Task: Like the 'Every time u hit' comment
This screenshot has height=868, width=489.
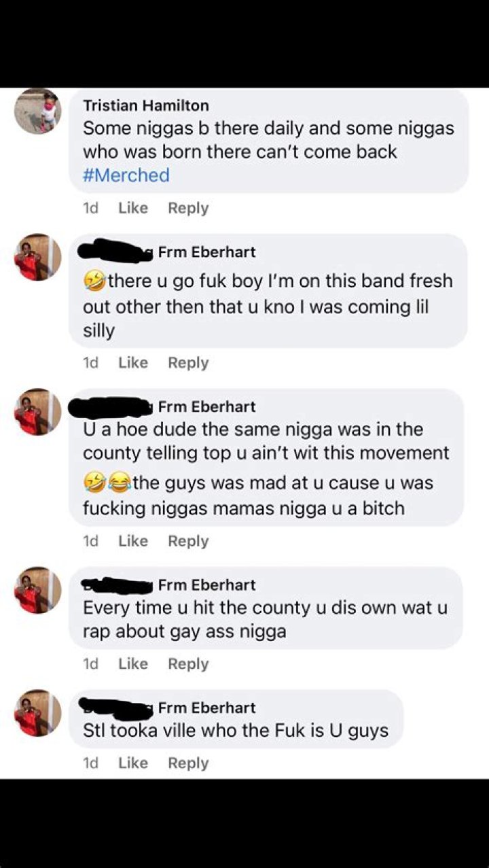Action: tap(133, 663)
